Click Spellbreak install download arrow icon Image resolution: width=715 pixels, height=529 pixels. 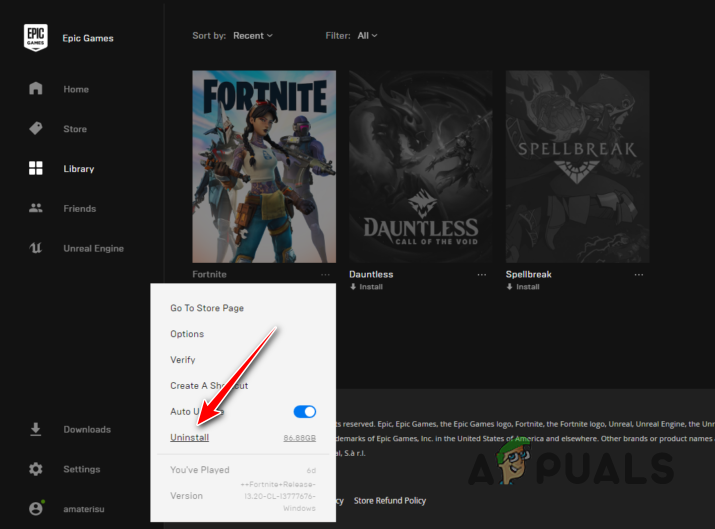[509, 287]
